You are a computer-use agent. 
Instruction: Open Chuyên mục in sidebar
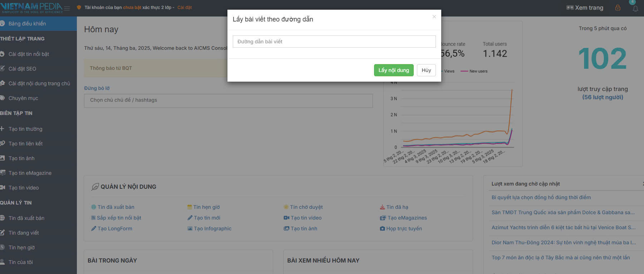click(23, 98)
